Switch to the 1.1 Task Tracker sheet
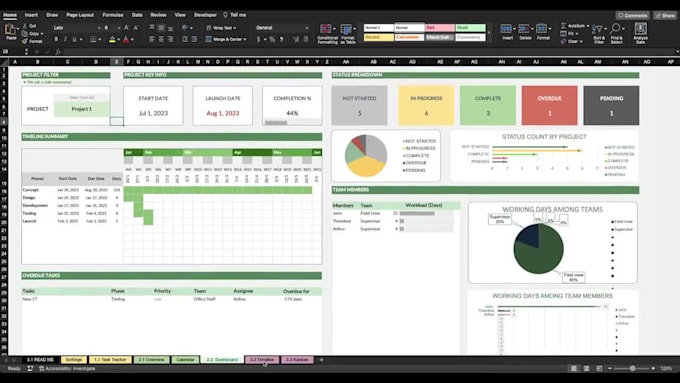The height and width of the screenshot is (383, 680). [x=110, y=360]
